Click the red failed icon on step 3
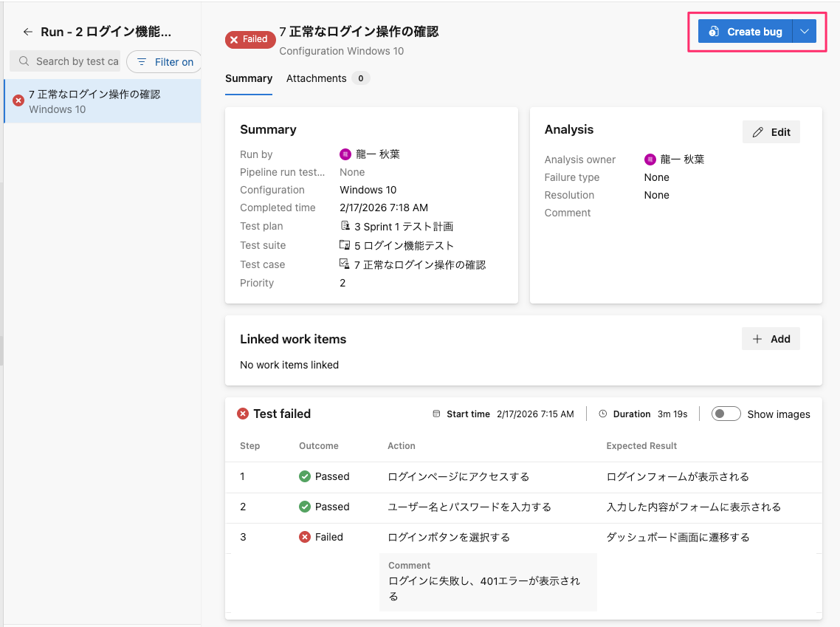 pyautogui.click(x=305, y=537)
